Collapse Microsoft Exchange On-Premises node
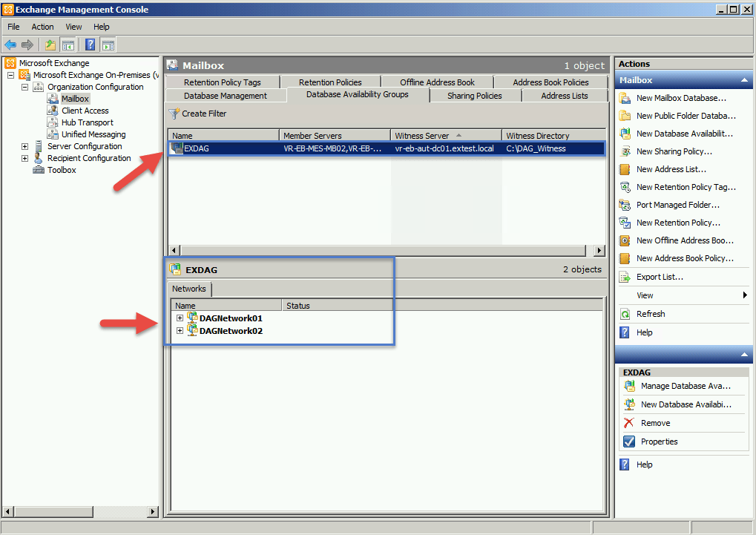 tap(10, 75)
